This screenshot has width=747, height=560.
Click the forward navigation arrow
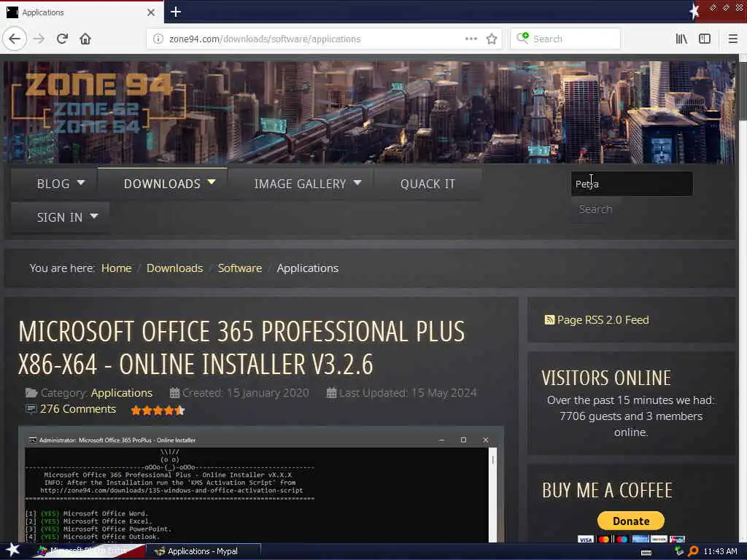(x=39, y=39)
